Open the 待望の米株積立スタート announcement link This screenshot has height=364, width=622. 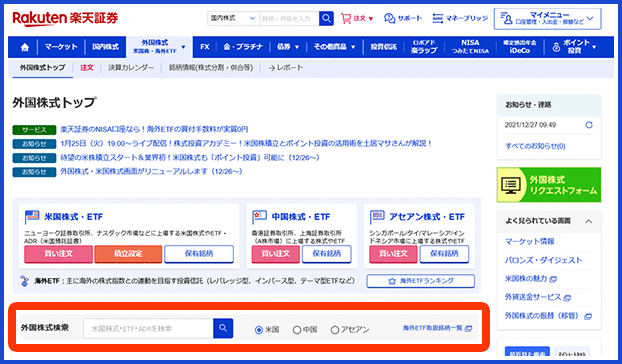tap(190, 158)
